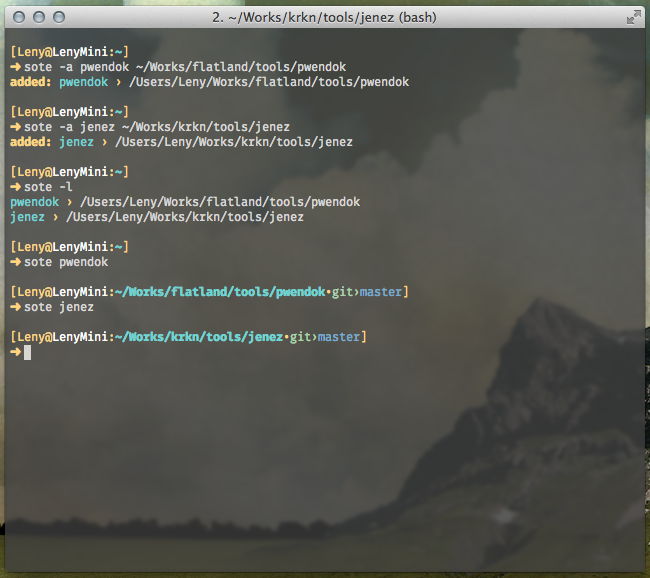Click the command 'sote -a pwendok ~/Works/flatland/tools/pwendok'
The width and height of the screenshot is (650, 578).
tap(185, 67)
